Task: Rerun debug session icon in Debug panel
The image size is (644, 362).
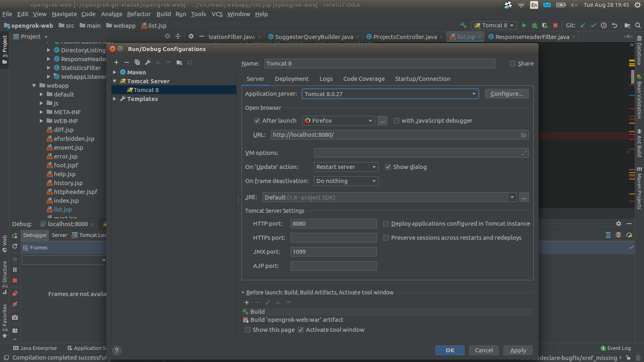Action: point(15,236)
